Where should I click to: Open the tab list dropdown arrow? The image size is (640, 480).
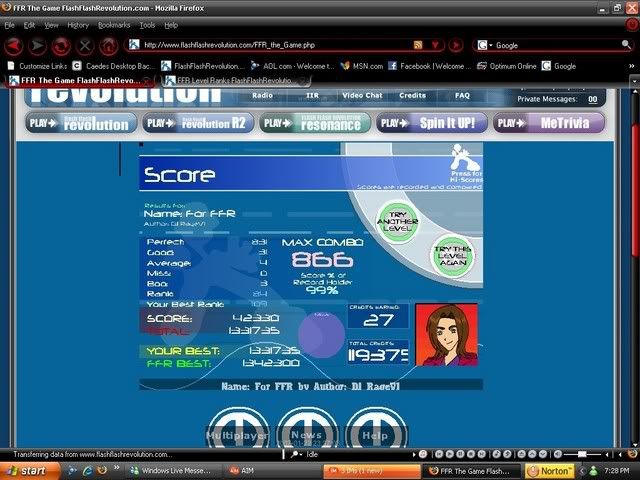click(x=632, y=80)
